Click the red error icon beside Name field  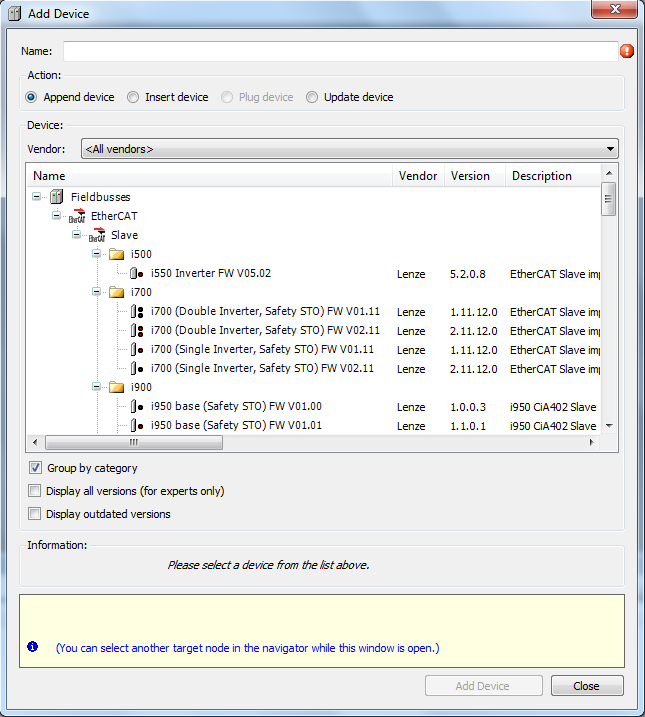(x=627, y=51)
